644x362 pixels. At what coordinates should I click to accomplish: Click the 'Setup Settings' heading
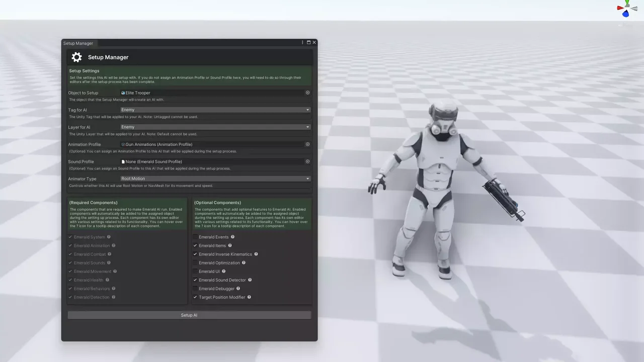pyautogui.click(x=84, y=71)
